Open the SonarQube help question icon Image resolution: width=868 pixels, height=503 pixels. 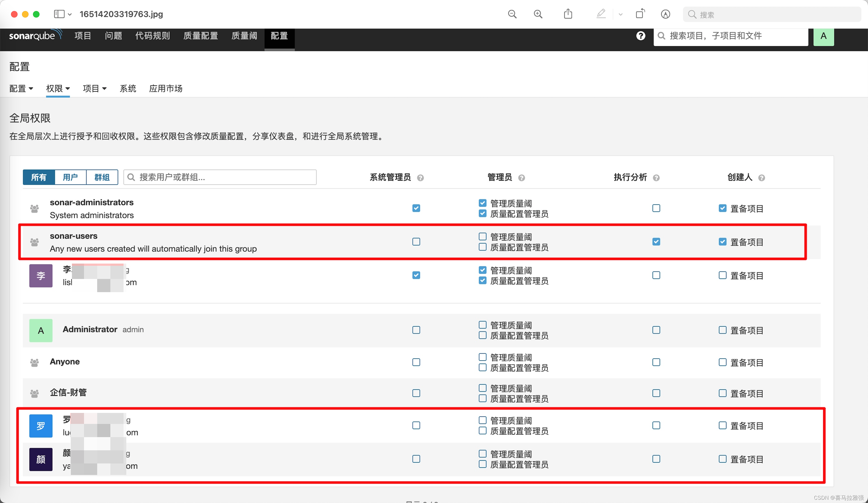click(641, 36)
